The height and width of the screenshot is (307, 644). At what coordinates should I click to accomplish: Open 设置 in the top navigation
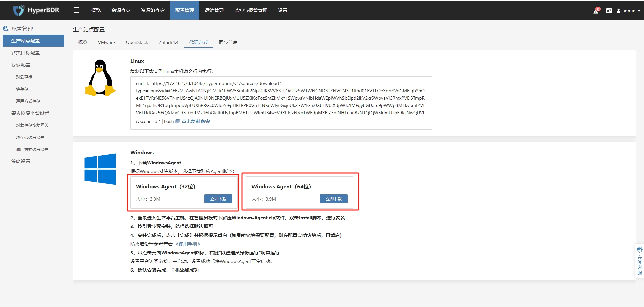(x=283, y=10)
